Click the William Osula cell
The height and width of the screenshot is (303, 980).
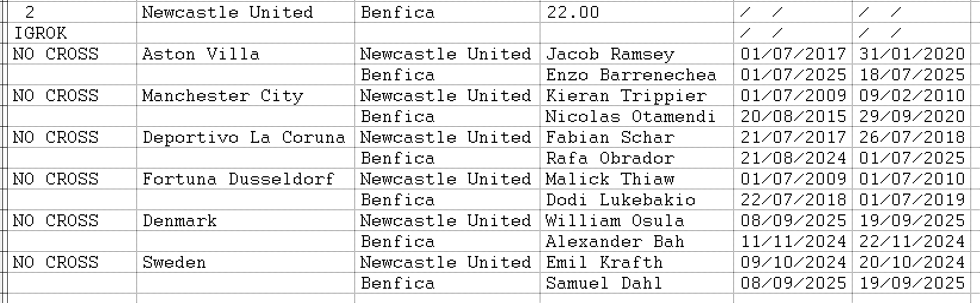click(x=615, y=221)
